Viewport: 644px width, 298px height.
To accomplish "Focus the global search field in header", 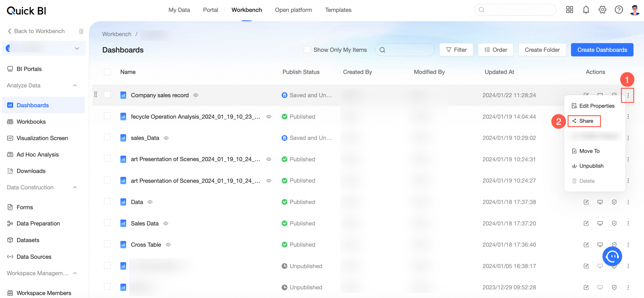I will click(515, 10).
